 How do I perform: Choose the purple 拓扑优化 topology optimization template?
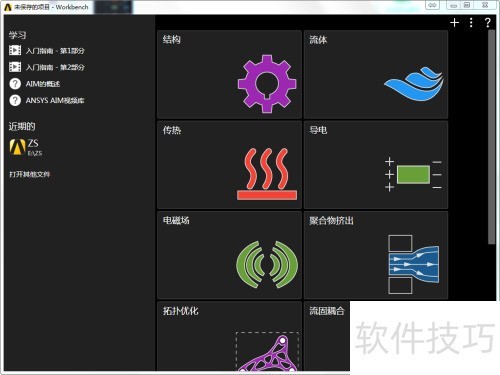229,336
